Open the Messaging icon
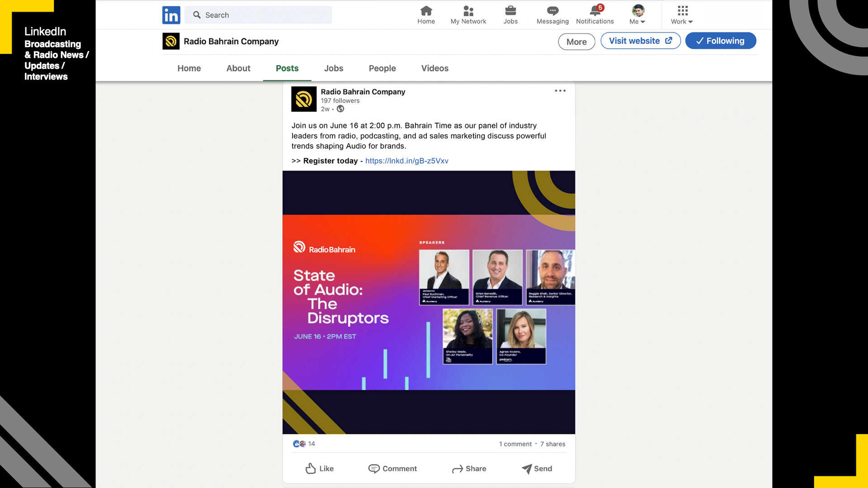 click(x=552, y=15)
